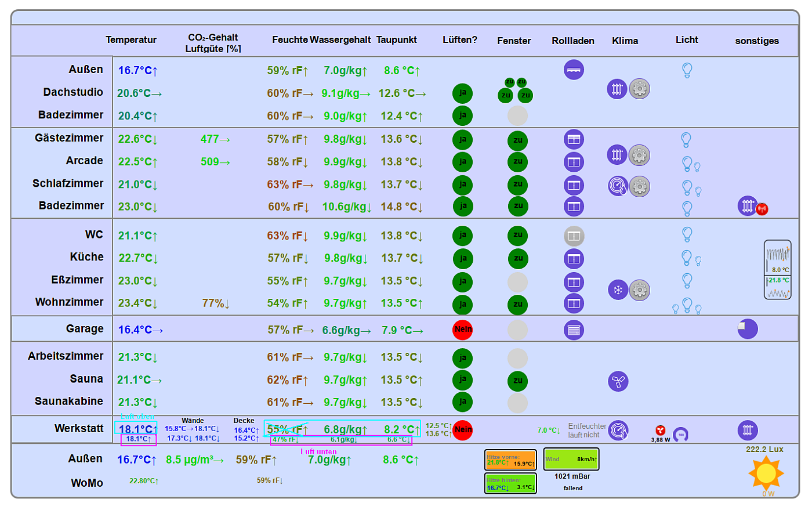The image size is (812, 510).
Task: Open the gear icon beside the Arcade radiator
Action: point(639,155)
